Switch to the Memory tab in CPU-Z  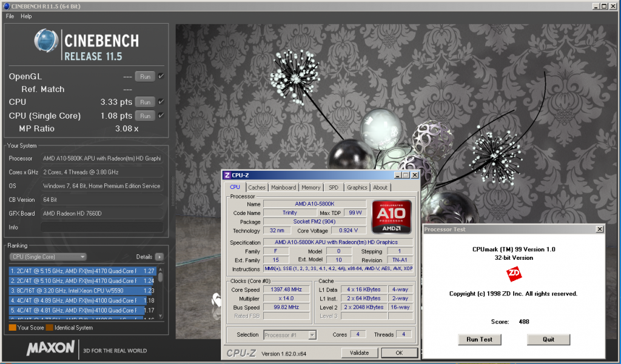(311, 188)
